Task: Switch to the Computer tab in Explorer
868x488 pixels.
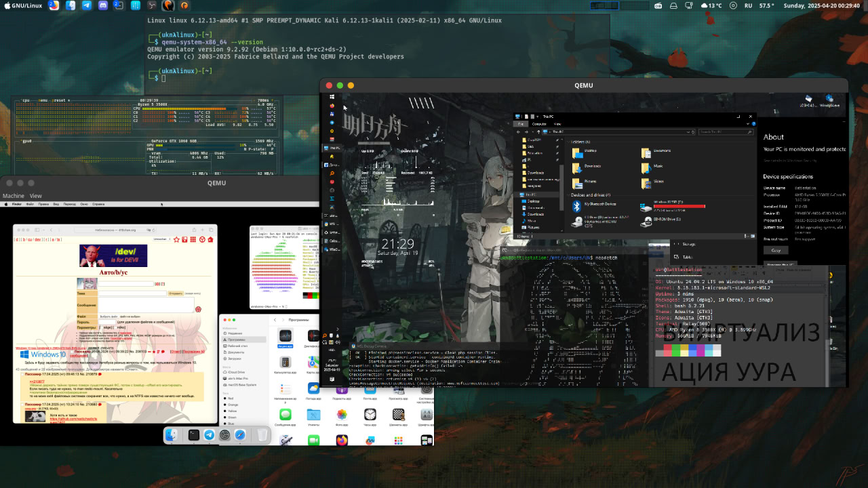Action: pos(540,124)
